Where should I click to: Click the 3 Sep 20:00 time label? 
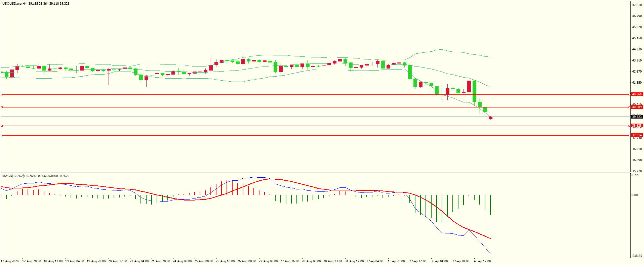tap(461, 261)
